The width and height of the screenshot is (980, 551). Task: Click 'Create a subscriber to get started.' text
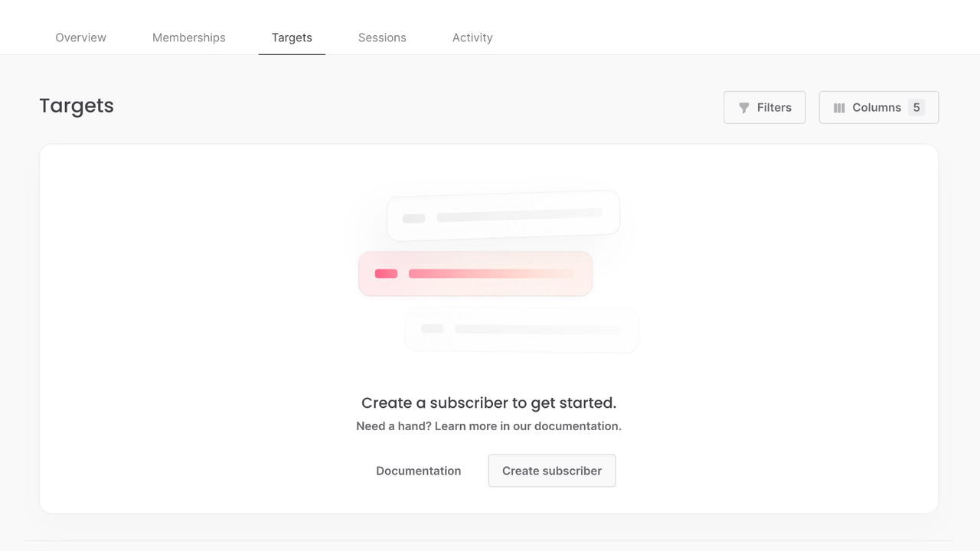tap(488, 403)
